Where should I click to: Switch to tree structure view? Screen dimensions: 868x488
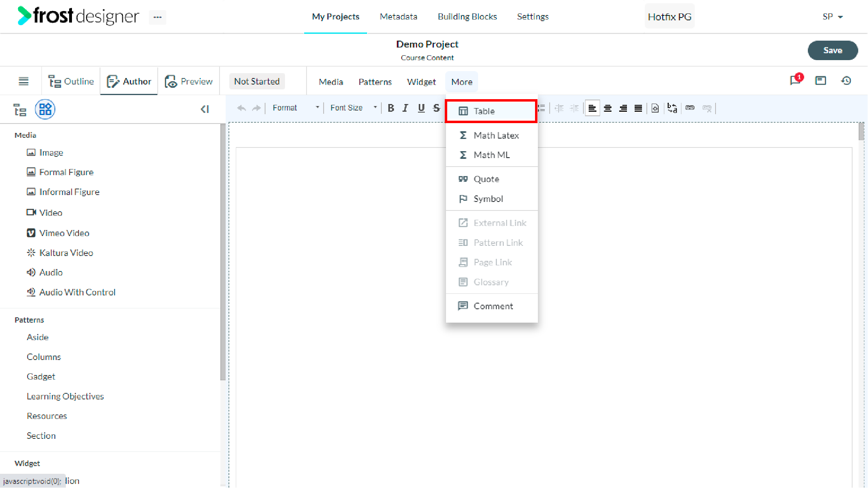[20, 110]
